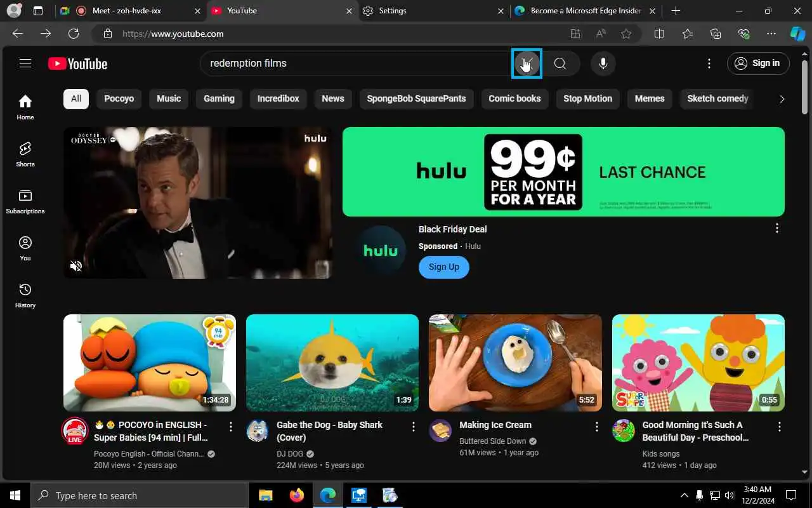Open Windows Start menu
Viewport: 812px width, 508px height.
(x=15, y=495)
